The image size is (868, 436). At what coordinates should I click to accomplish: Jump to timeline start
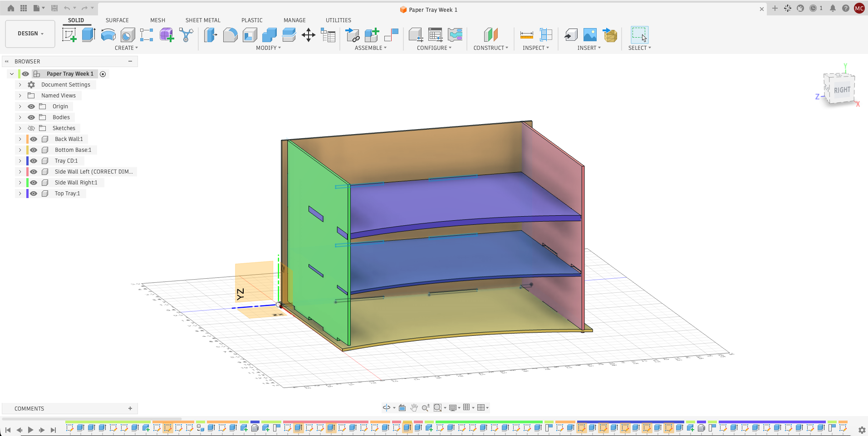(x=8, y=430)
